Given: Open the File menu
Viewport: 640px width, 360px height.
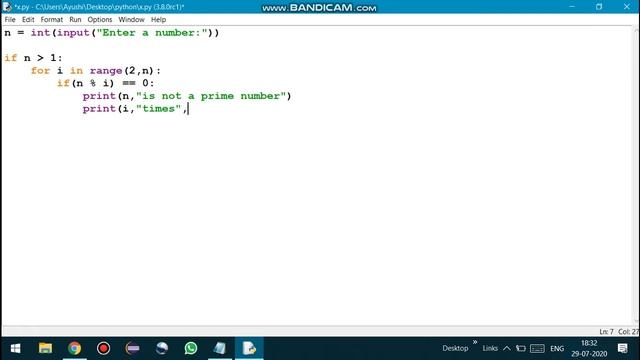Looking at the screenshot, I should 10,20.
